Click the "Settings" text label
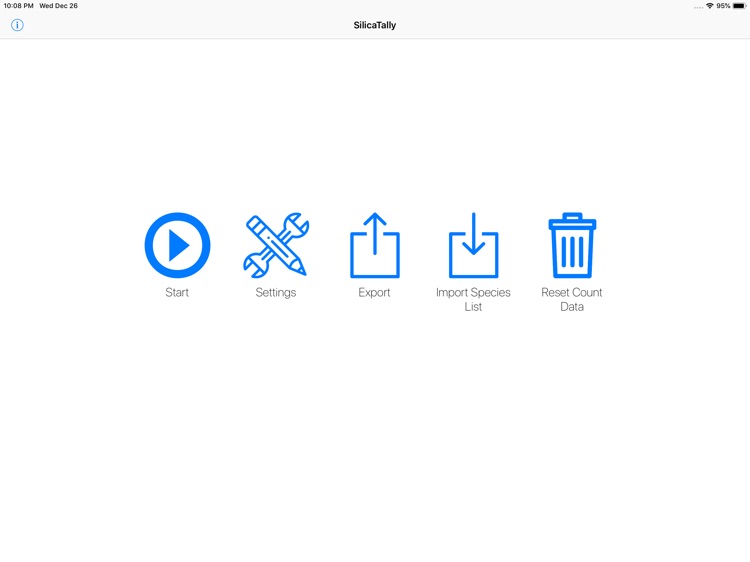The image size is (750, 562). point(276,293)
